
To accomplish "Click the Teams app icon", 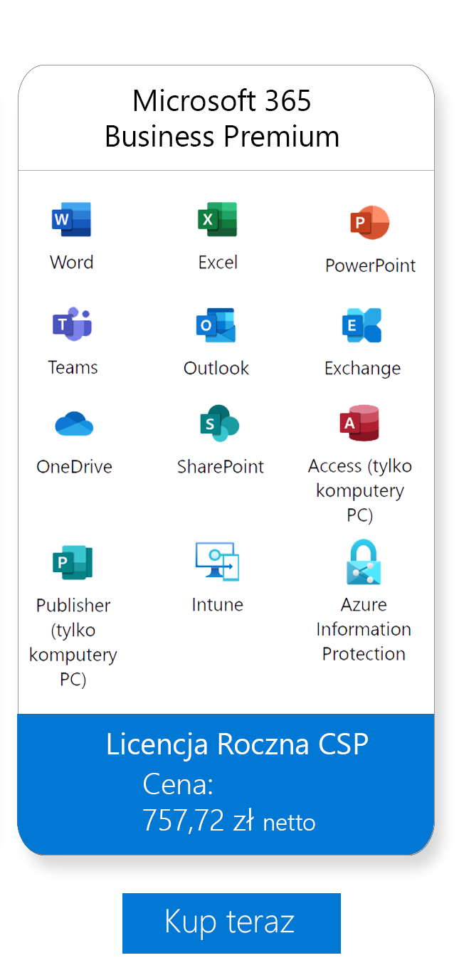I will point(72,325).
